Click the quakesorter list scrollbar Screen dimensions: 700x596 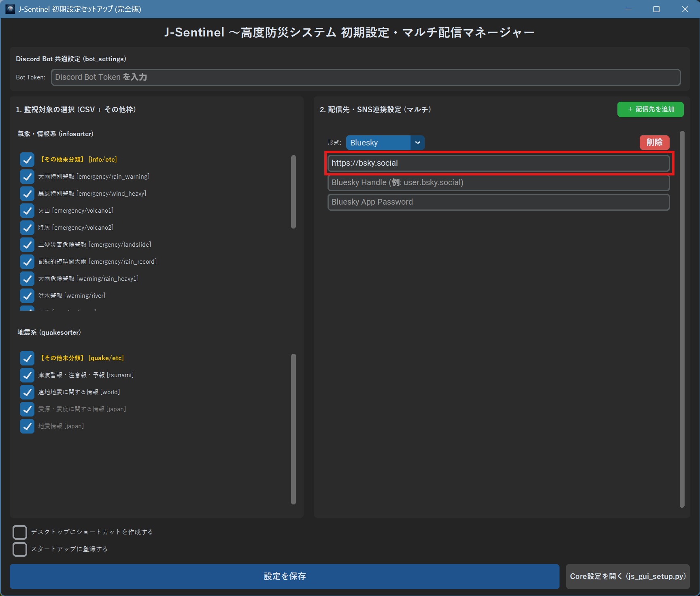point(294,429)
